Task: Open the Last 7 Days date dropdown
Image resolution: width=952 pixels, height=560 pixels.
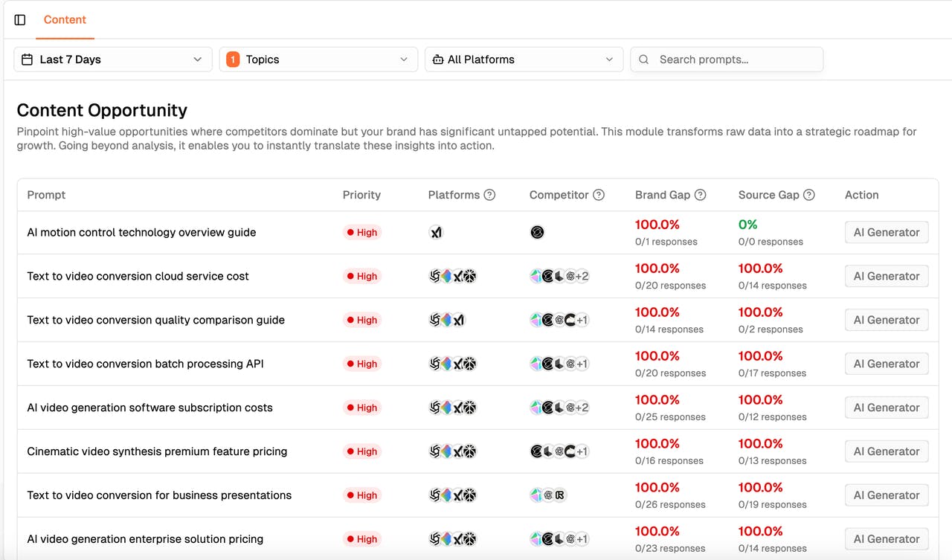Action: tap(113, 59)
